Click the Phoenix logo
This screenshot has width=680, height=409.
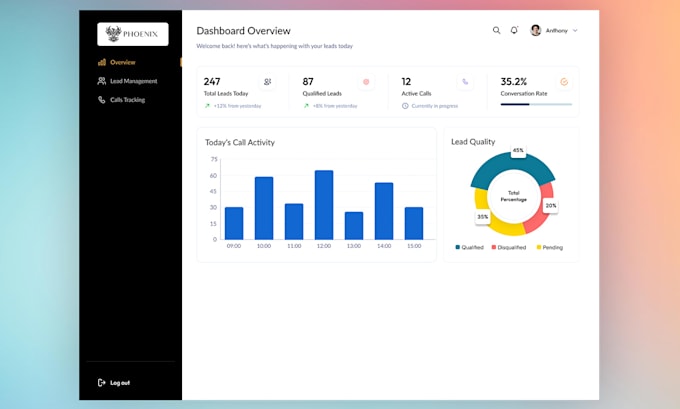point(133,34)
